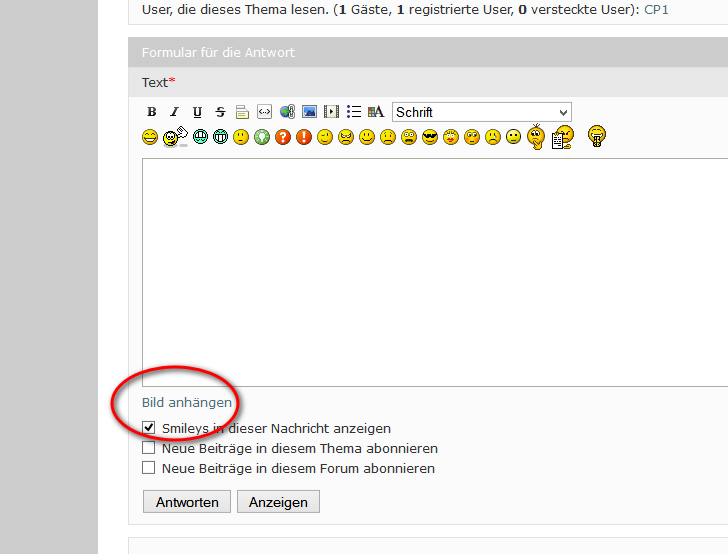Insert the green light bulb icon
Screen dimensions: 728x554
(x=262, y=137)
